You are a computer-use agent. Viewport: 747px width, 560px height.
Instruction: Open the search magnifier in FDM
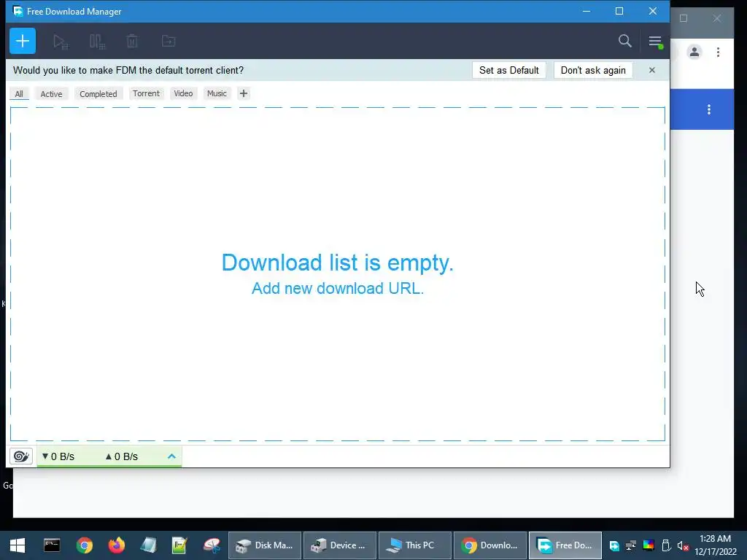click(x=625, y=41)
